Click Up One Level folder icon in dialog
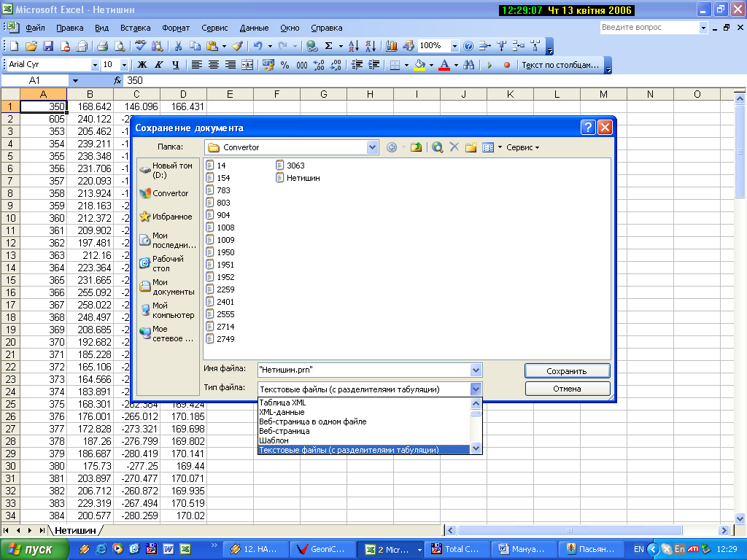Screen dimensions: 747x560 coord(416,147)
